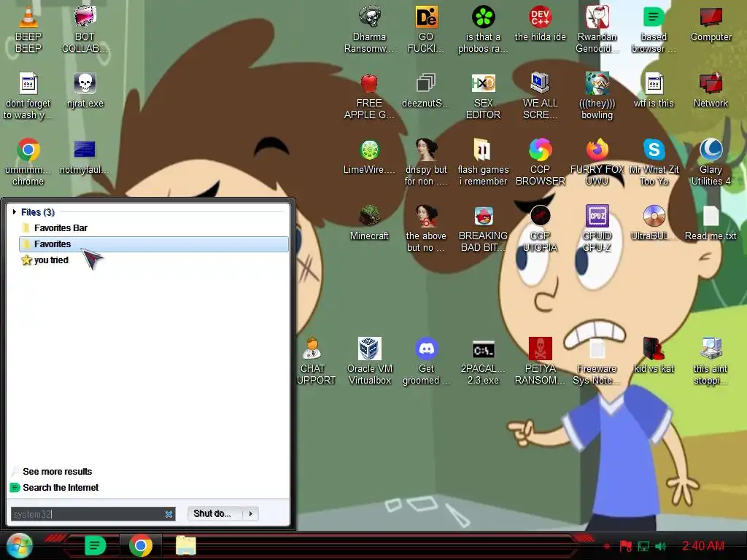Open 'dont forget to wash y...' file icon
Image resolution: width=747 pixels, height=560 pixels.
(28, 84)
